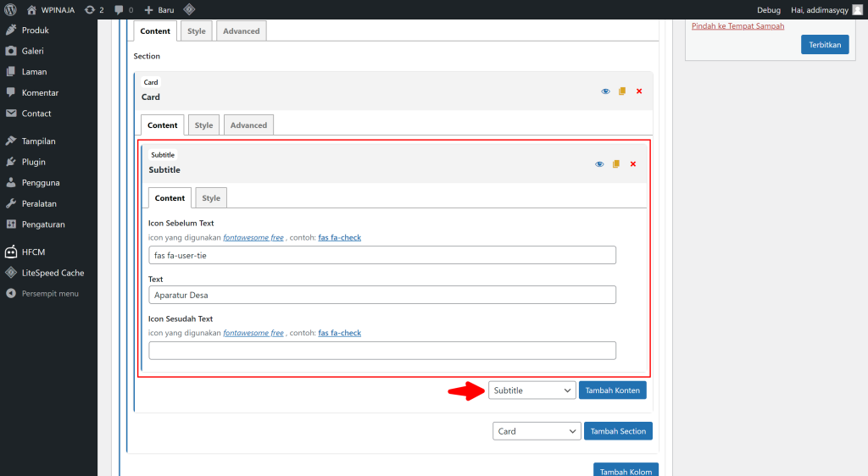Click the Card title text
The image size is (868, 476).
pyautogui.click(x=151, y=97)
